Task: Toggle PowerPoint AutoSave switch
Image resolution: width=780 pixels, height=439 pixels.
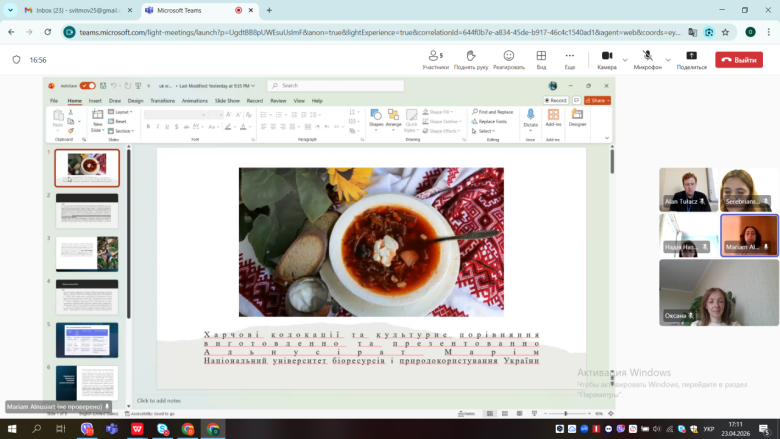Action: pos(88,86)
